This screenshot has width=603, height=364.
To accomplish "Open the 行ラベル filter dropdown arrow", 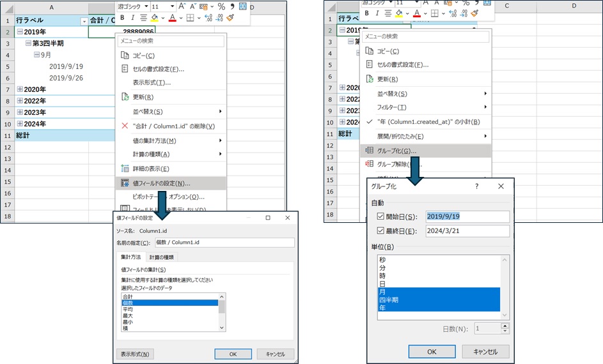I will click(84, 21).
